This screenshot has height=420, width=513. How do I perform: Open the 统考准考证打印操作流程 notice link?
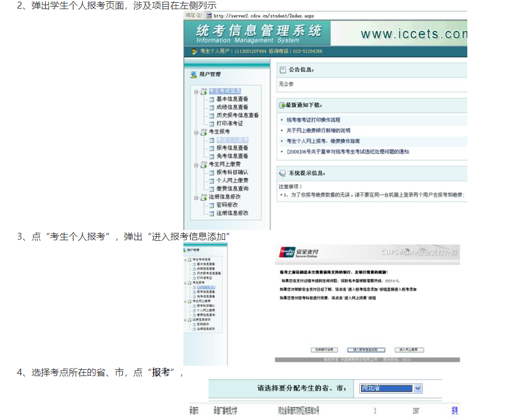click(313, 120)
